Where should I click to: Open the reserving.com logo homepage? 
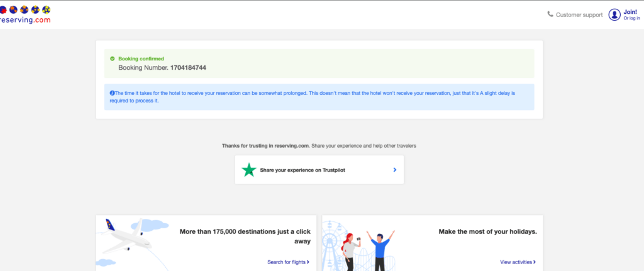(25, 15)
